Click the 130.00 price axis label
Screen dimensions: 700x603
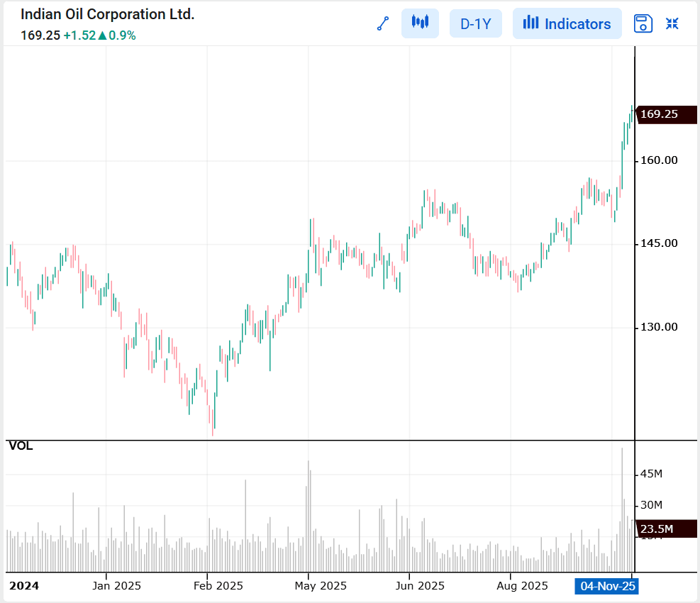click(659, 327)
